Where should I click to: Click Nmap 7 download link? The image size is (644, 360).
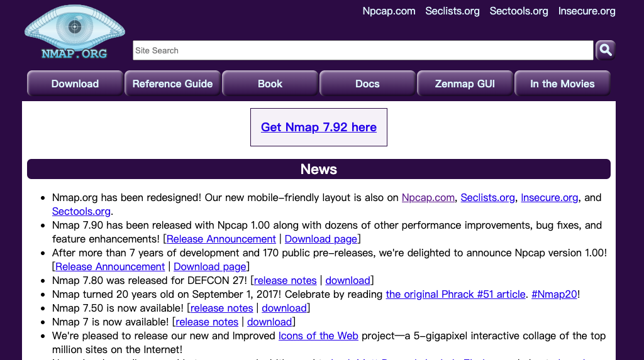click(x=269, y=322)
